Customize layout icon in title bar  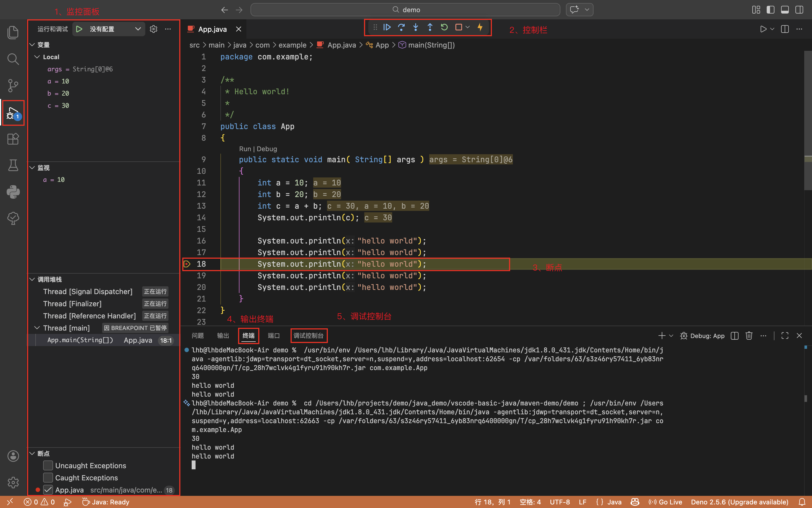point(756,10)
